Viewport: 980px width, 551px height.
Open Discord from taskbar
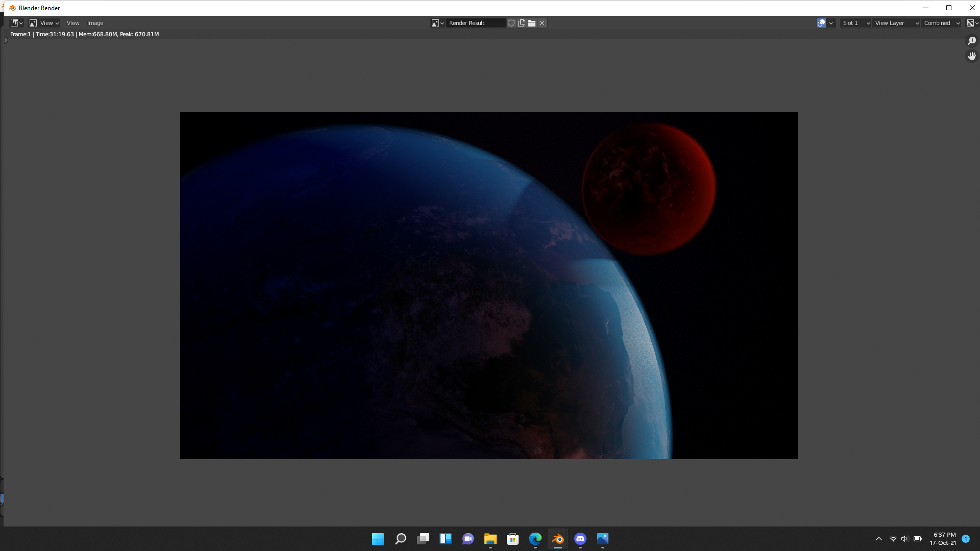580,539
